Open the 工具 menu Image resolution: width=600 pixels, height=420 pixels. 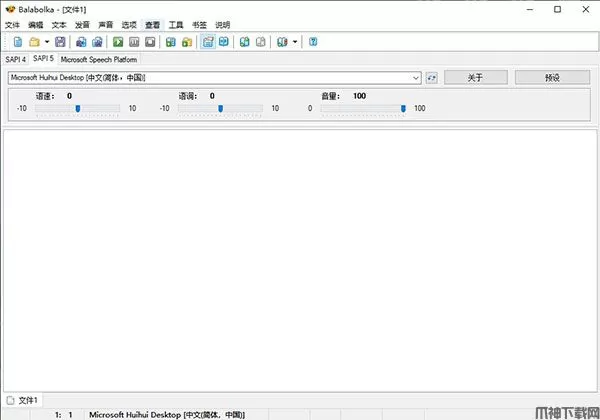[176, 23]
